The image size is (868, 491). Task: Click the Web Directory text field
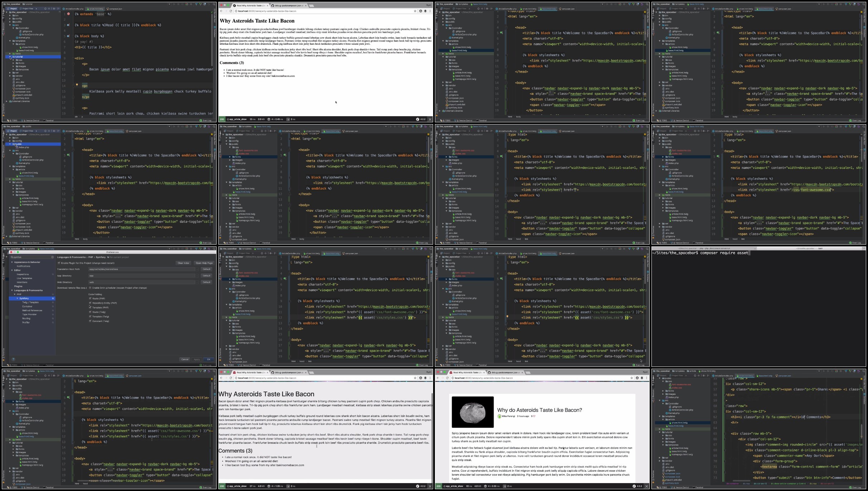(142, 282)
